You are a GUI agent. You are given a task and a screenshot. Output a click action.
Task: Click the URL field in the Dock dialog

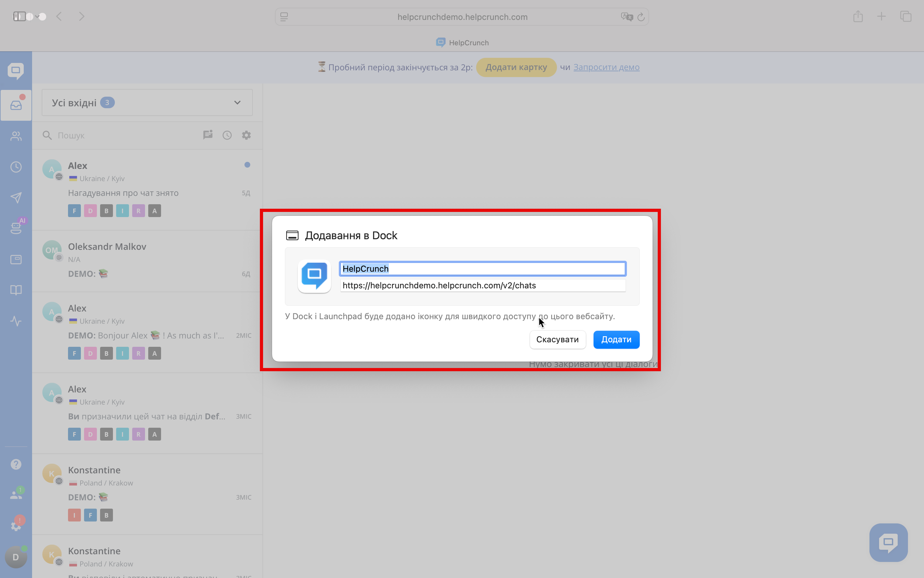[x=483, y=285]
